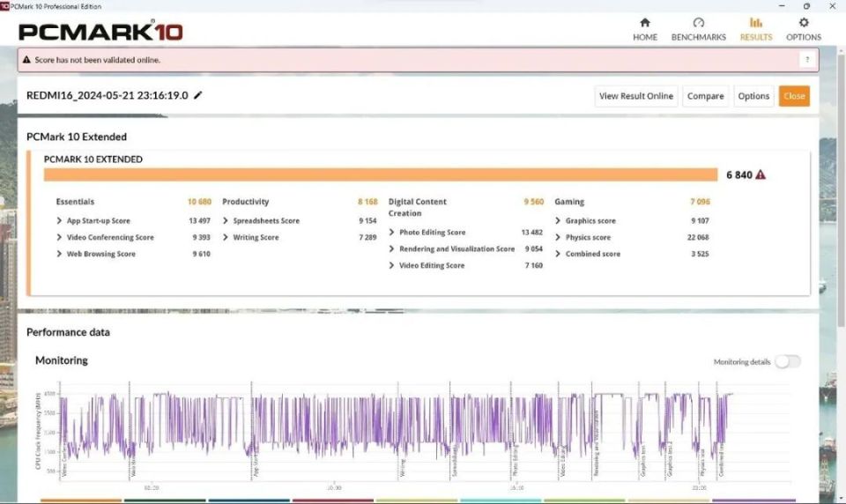Click the warning triangle in validation banner
Image resolution: width=846 pixels, height=504 pixels.
[x=26, y=60]
